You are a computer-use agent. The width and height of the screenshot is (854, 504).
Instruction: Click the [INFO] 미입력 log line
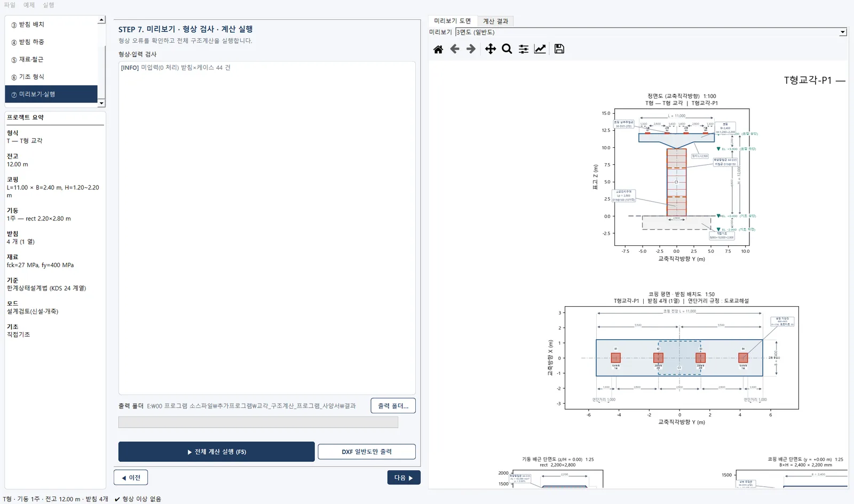(176, 68)
